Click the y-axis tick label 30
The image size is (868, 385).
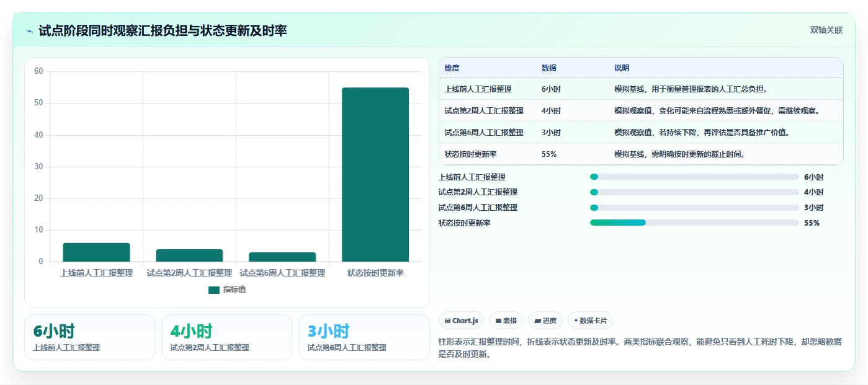[38, 167]
